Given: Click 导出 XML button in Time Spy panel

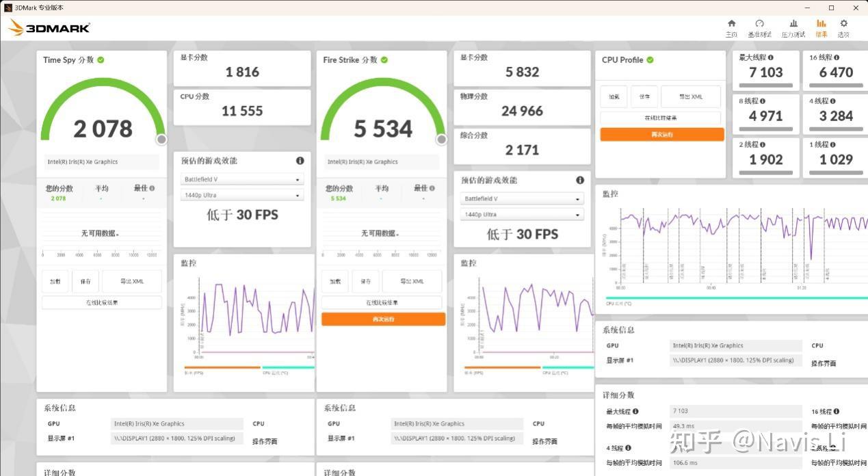Looking at the screenshot, I should 132,281.
